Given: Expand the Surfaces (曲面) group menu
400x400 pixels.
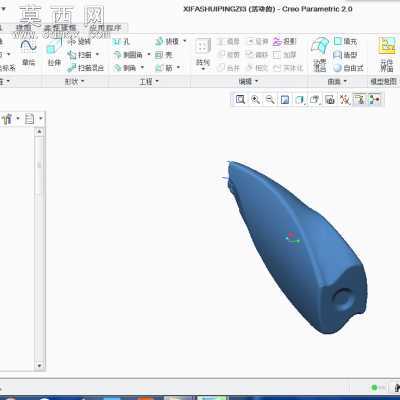Looking at the screenshot, I should pyautogui.click(x=337, y=81).
